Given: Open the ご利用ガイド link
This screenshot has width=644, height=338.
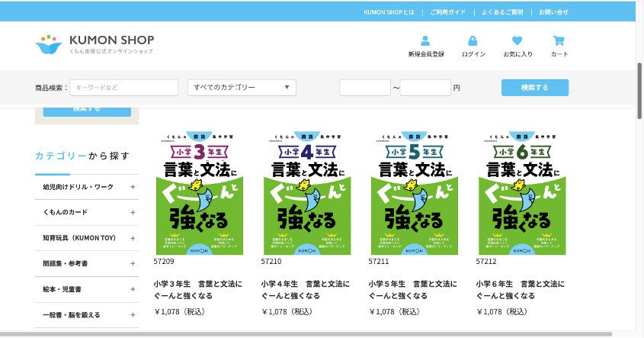Looking at the screenshot, I should pos(448,12).
